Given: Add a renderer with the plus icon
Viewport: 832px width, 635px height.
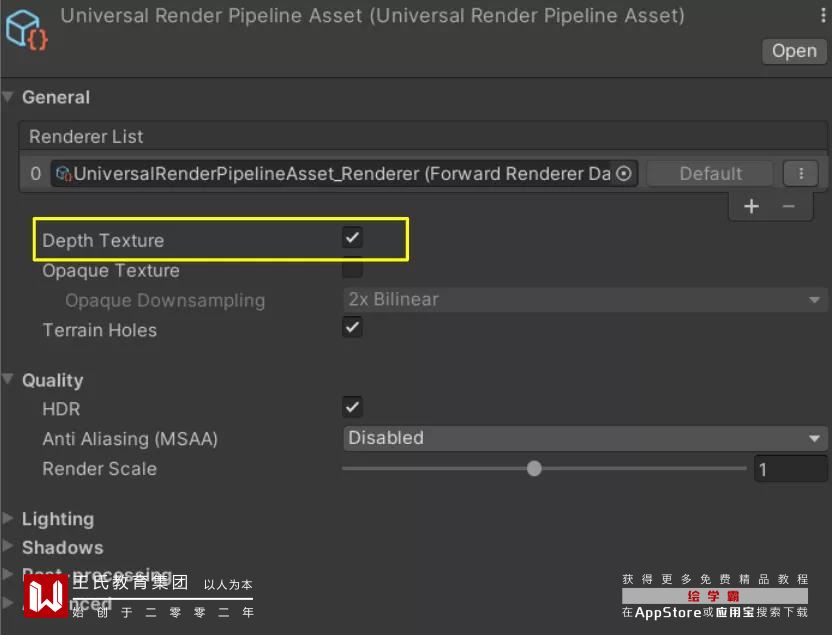Looking at the screenshot, I should (752, 206).
